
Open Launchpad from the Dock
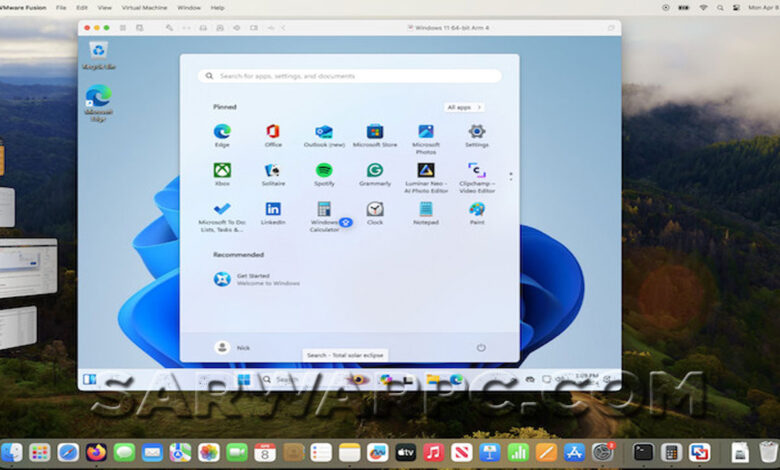39,452
